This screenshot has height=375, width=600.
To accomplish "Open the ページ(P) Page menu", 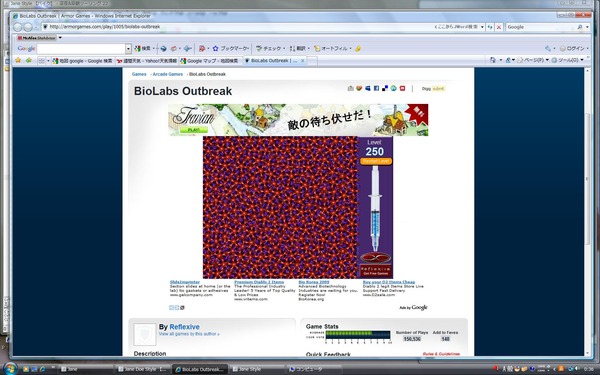I will click(533, 60).
